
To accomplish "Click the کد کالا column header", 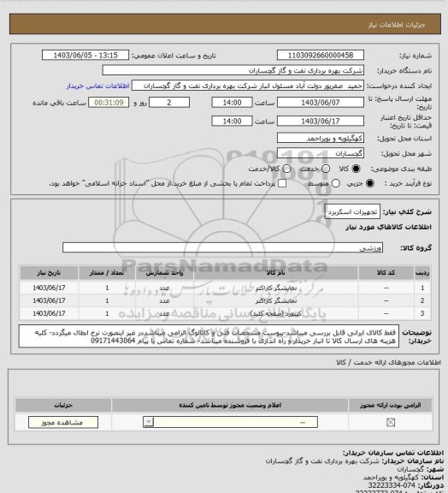I will pos(386,273).
